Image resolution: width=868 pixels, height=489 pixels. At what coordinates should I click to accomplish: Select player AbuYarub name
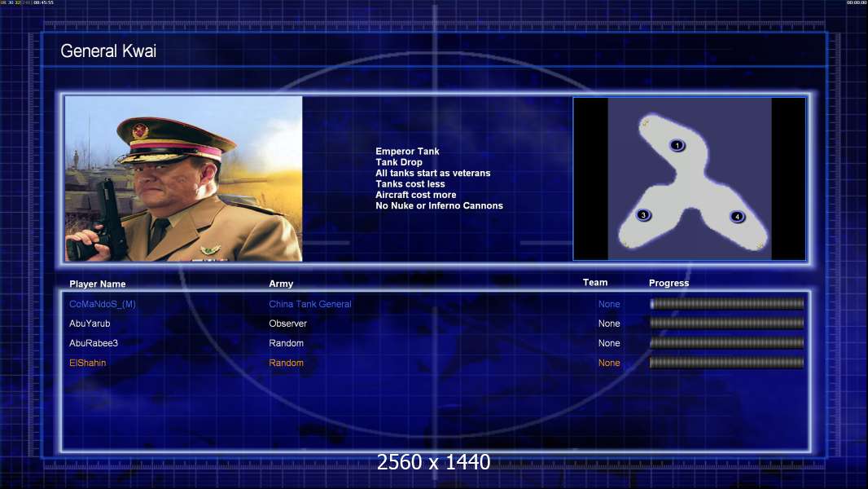[90, 324]
